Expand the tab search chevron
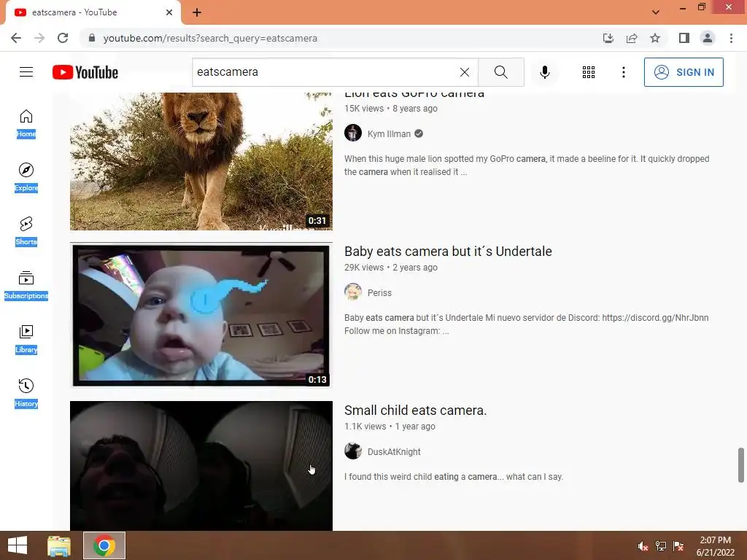 pyautogui.click(x=656, y=12)
